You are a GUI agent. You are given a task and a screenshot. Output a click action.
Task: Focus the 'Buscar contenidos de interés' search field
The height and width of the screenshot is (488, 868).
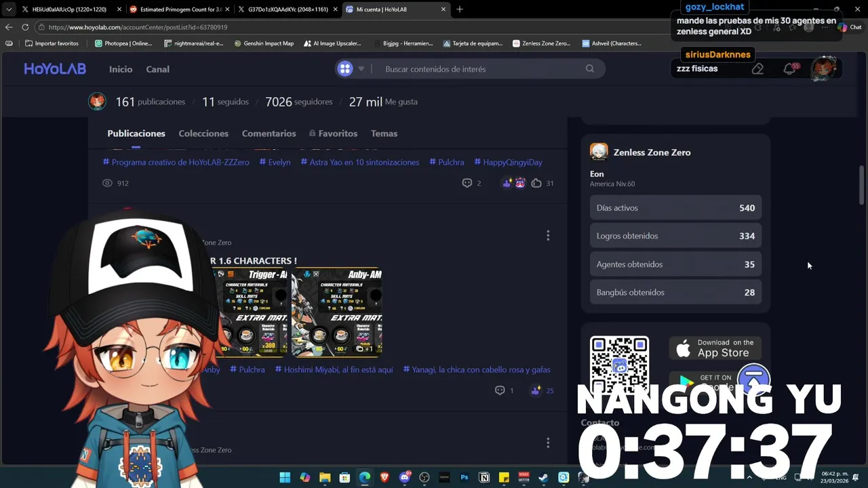(481, 69)
